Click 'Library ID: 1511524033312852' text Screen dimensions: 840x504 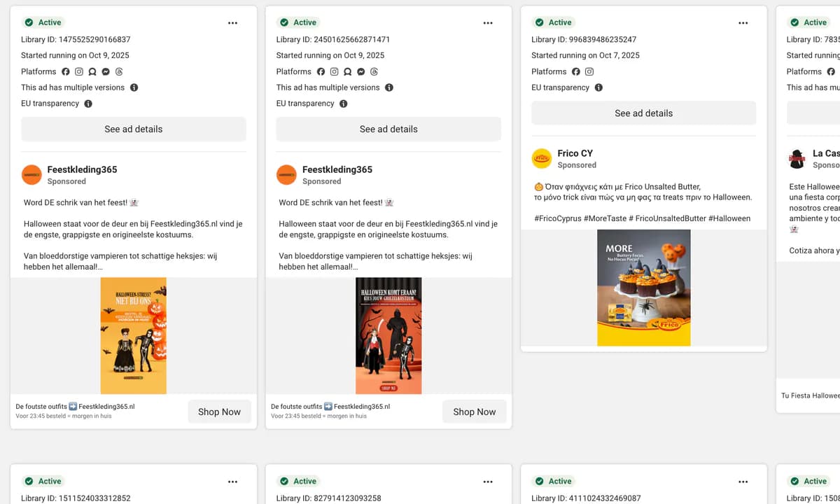[x=76, y=498]
